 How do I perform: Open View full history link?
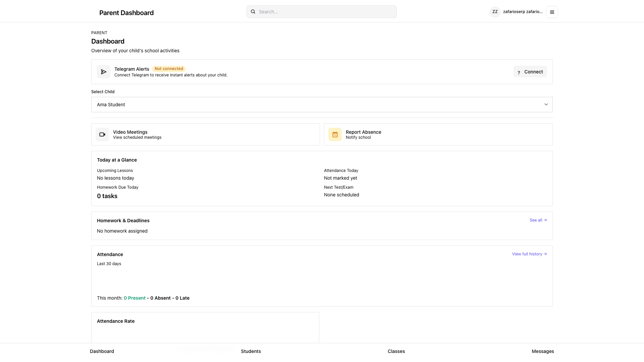pyautogui.click(x=529, y=254)
